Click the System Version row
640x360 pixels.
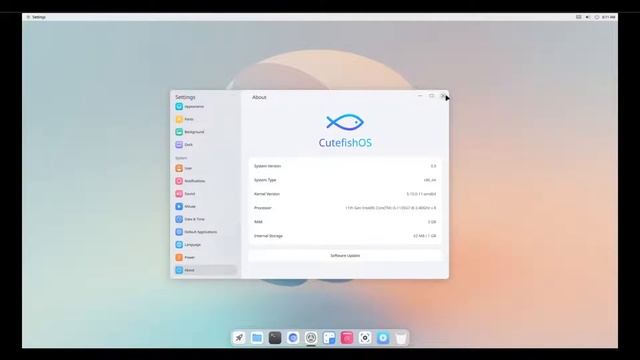pos(345,166)
